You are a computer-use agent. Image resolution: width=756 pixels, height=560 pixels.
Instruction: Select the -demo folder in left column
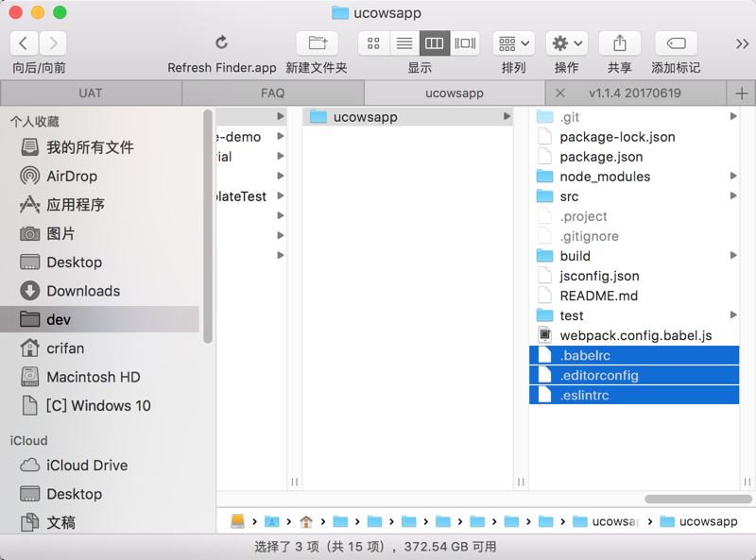250,137
